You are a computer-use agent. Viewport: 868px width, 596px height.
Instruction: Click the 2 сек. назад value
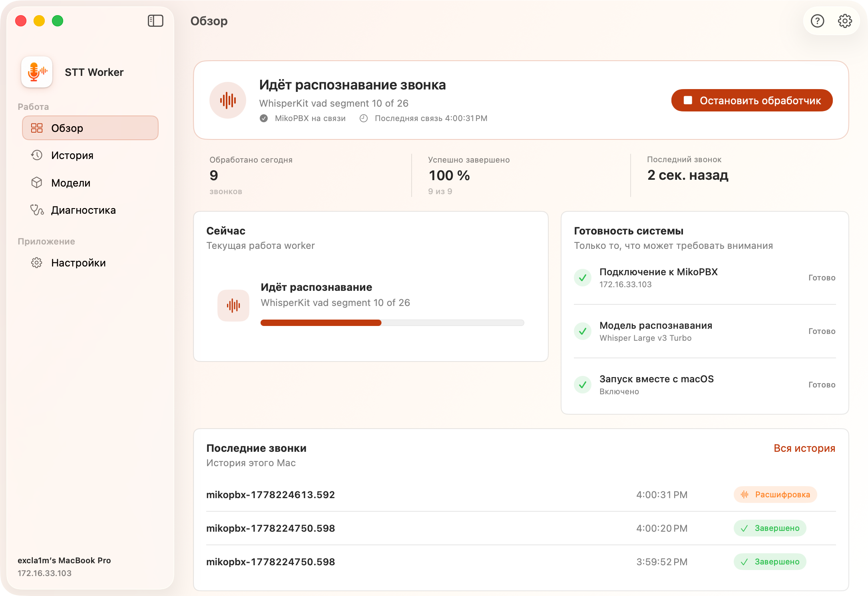coord(688,175)
